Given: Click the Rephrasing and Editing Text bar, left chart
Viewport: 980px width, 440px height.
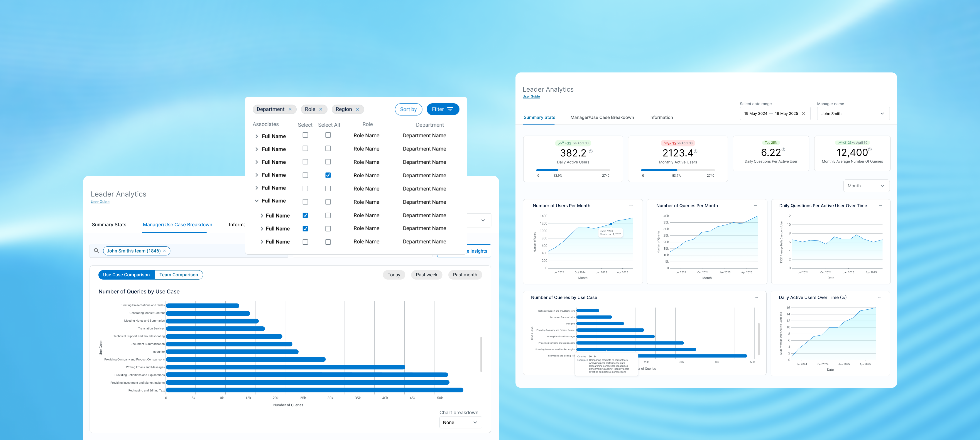Looking at the screenshot, I should (x=315, y=390).
